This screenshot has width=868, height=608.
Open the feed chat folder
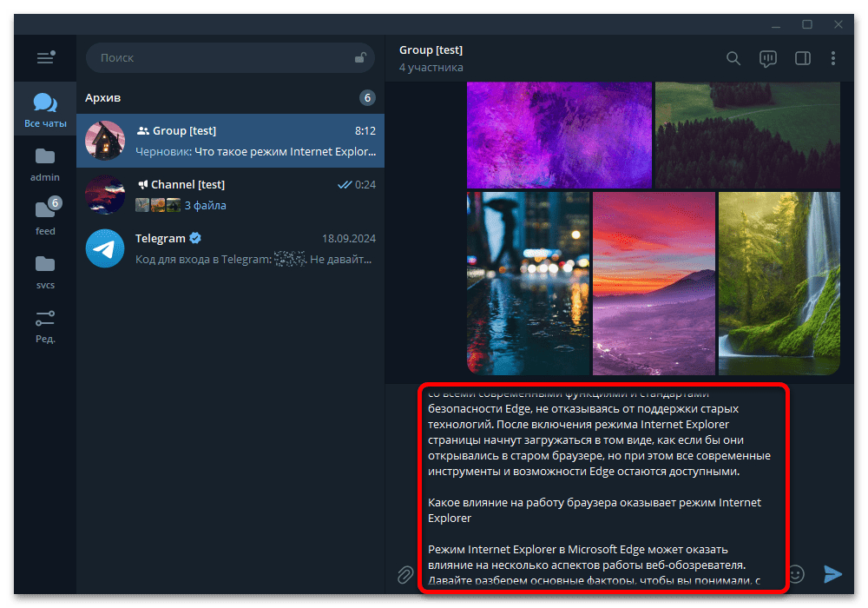[45, 218]
